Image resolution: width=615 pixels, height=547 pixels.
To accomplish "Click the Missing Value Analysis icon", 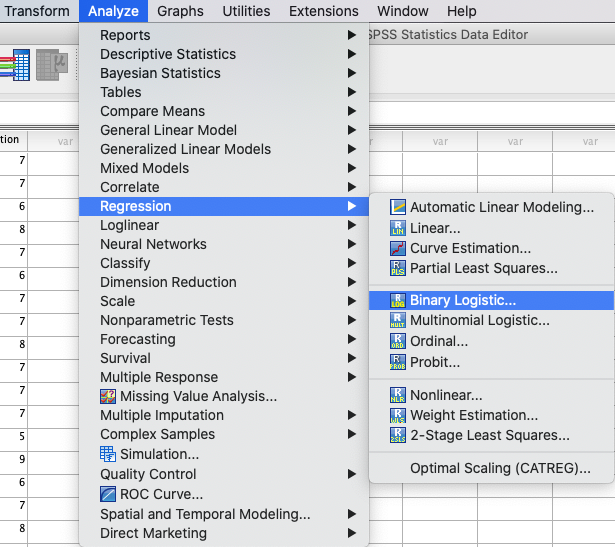I will (108, 396).
